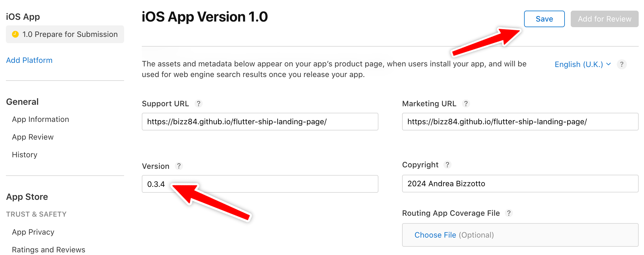Click Choose File for routing coverage

pos(435,235)
